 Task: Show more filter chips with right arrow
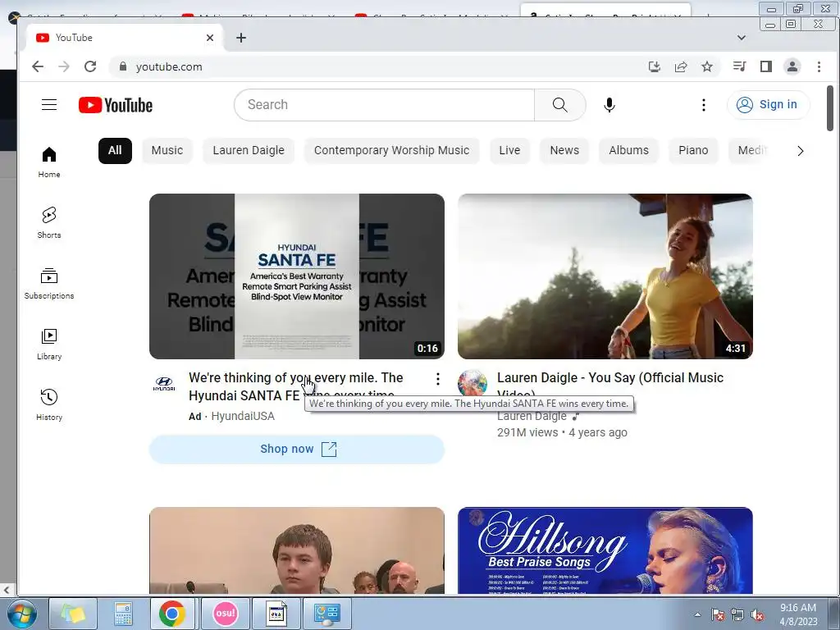(801, 151)
